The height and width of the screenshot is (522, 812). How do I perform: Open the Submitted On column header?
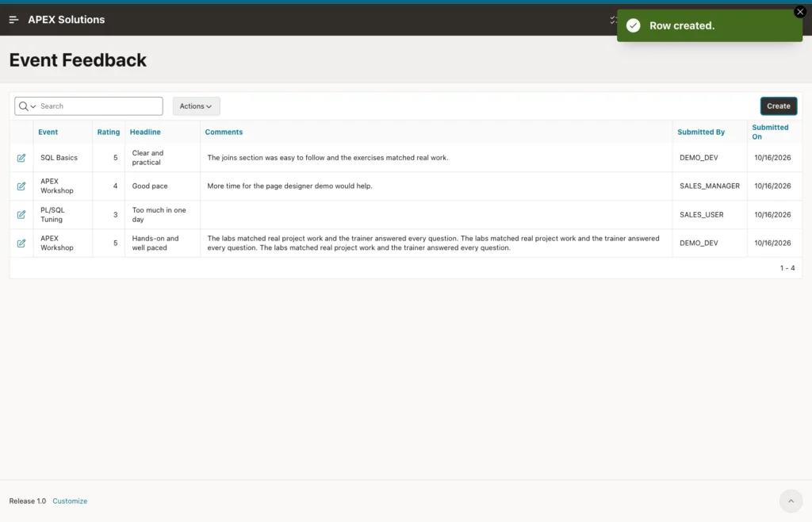pos(770,132)
